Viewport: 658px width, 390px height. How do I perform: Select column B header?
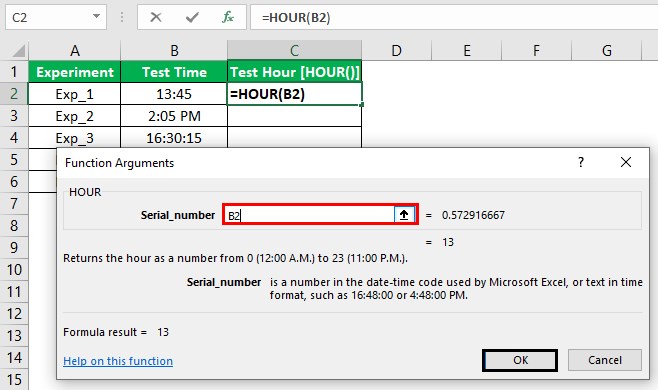point(174,51)
